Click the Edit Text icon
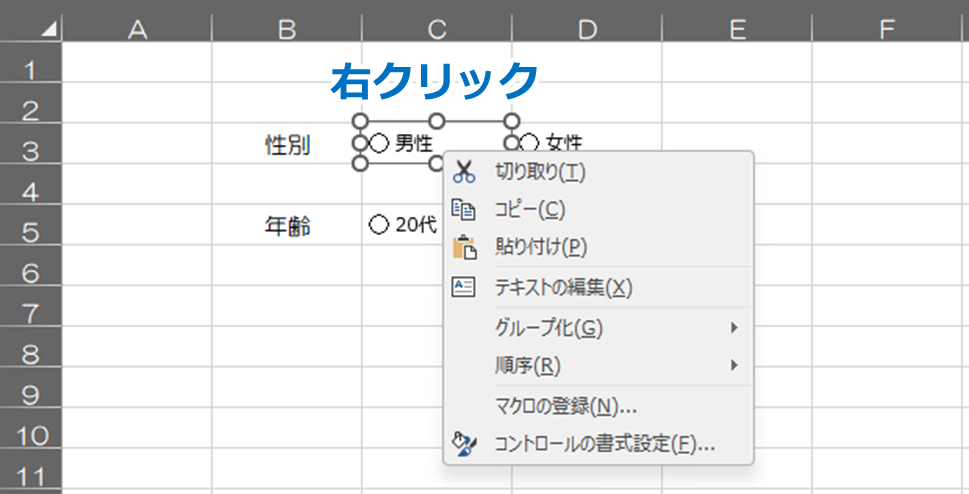The width and height of the screenshot is (969, 494). click(x=464, y=287)
